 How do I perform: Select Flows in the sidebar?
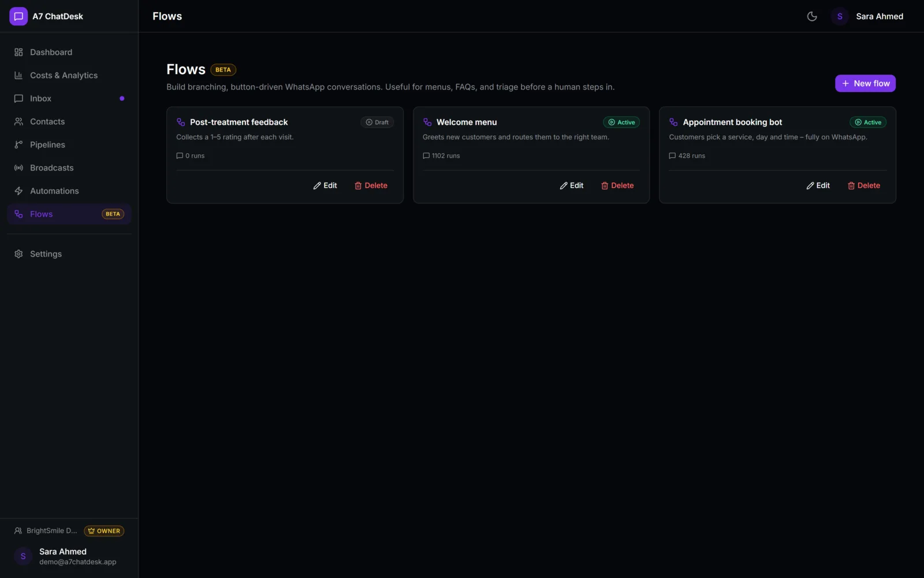click(x=69, y=214)
